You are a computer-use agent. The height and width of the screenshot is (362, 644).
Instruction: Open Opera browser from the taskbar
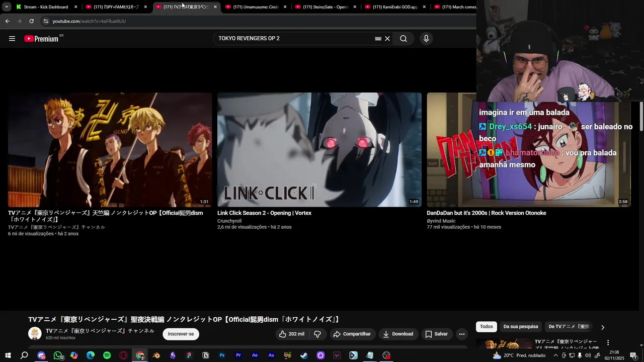point(123,355)
